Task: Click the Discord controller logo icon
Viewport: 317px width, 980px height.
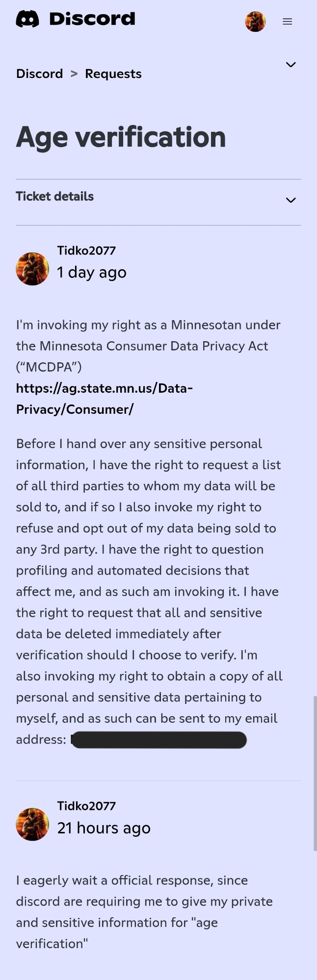Action: (27, 20)
